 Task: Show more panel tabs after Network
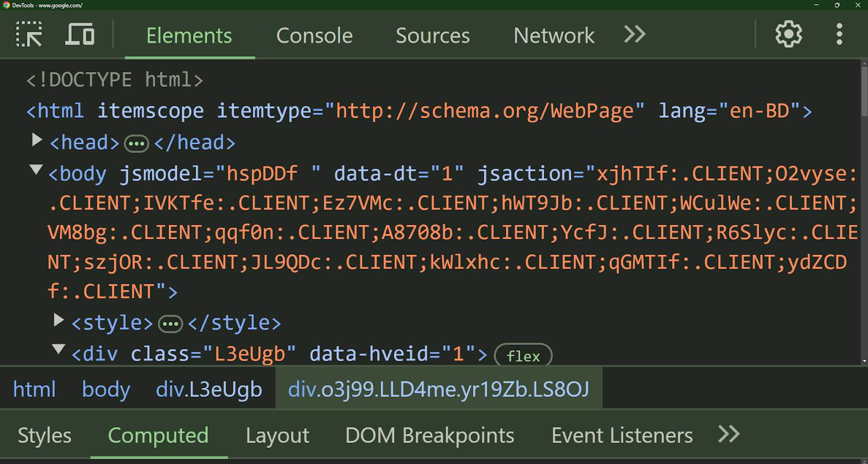pyautogui.click(x=635, y=35)
